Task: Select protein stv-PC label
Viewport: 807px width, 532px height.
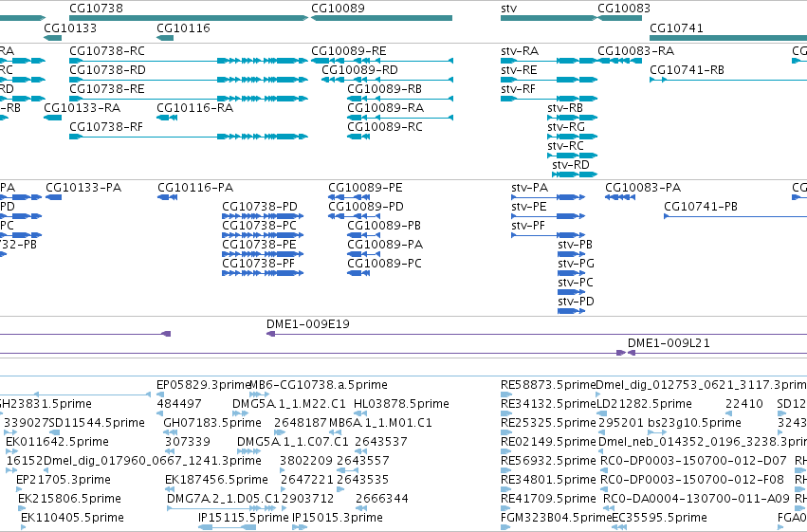Action: click(x=576, y=282)
